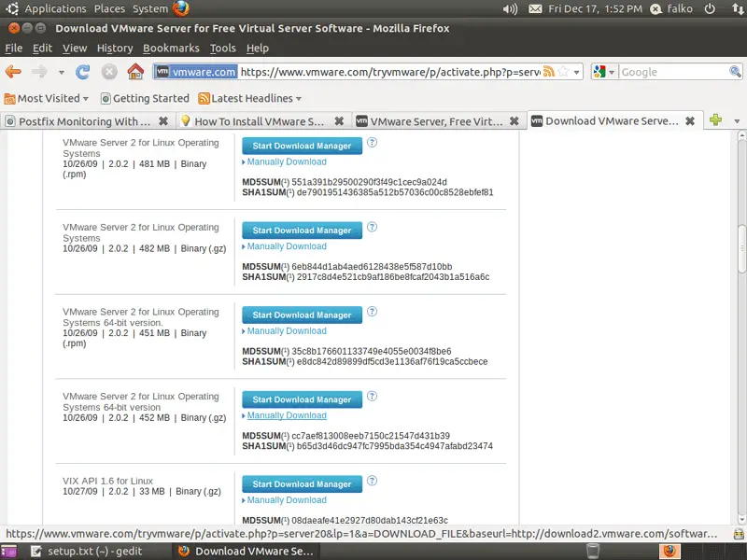Open the File menu
The width and height of the screenshot is (747, 560).
click(13, 49)
